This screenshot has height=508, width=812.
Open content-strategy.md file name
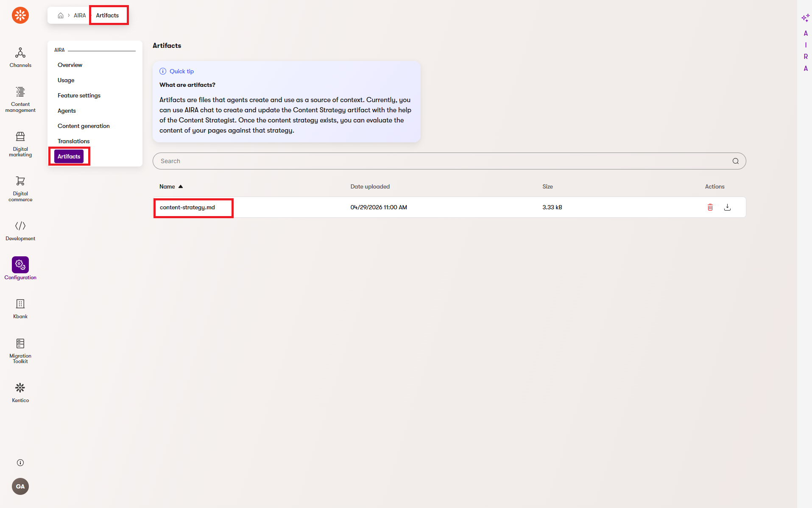tap(187, 207)
